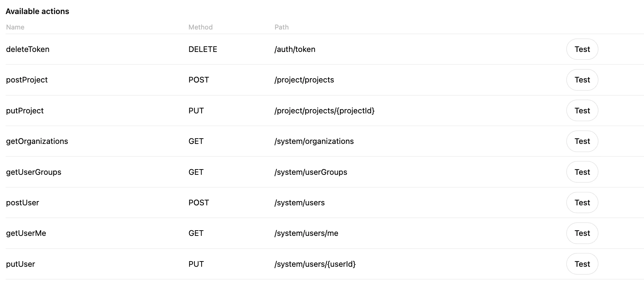Image resolution: width=644 pixels, height=285 pixels.
Task: Click the DELETE method label
Action: coord(203,49)
